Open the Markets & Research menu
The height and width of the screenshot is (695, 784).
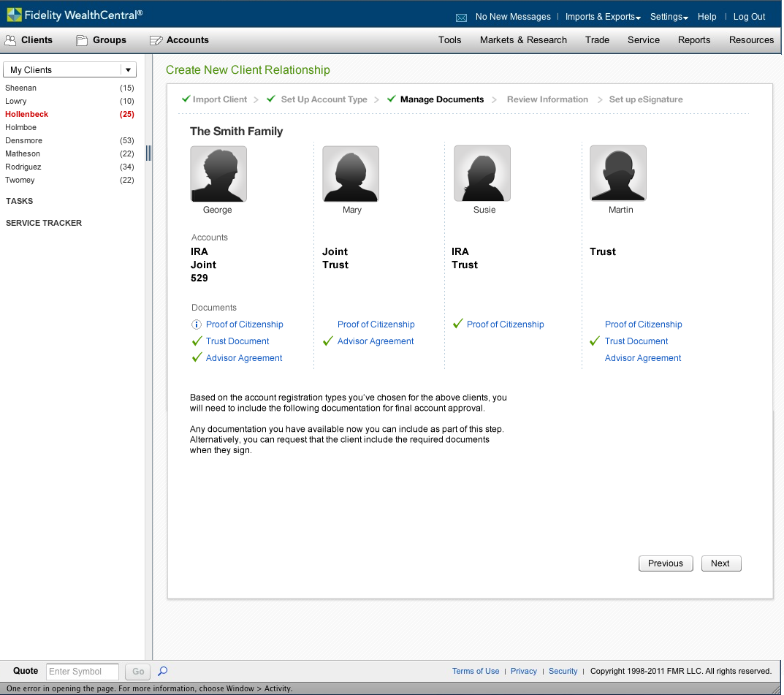[x=523, y=40]
